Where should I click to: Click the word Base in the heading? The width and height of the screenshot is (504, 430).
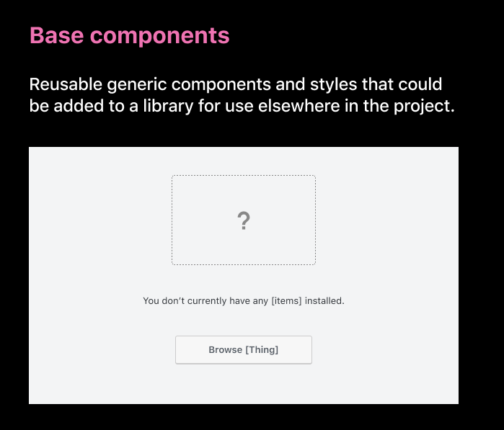tap(56, 35)
